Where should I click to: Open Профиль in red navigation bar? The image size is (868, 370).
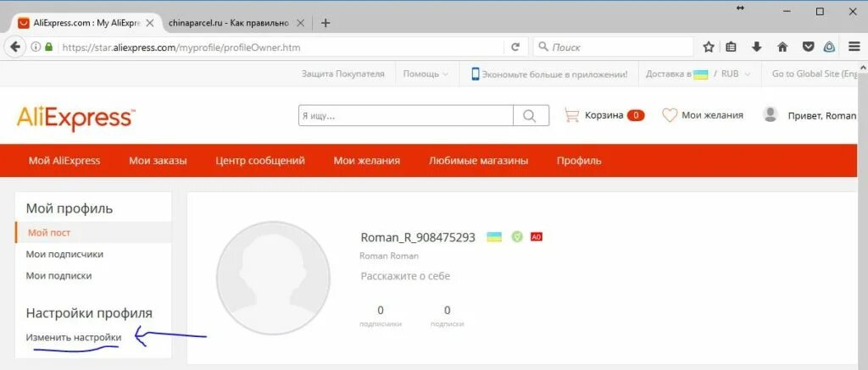point(579,161)
